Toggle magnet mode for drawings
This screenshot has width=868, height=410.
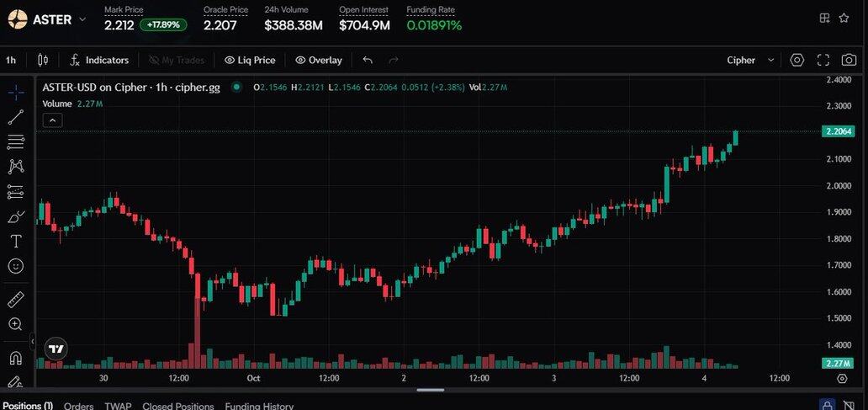(x=15, y=358)
